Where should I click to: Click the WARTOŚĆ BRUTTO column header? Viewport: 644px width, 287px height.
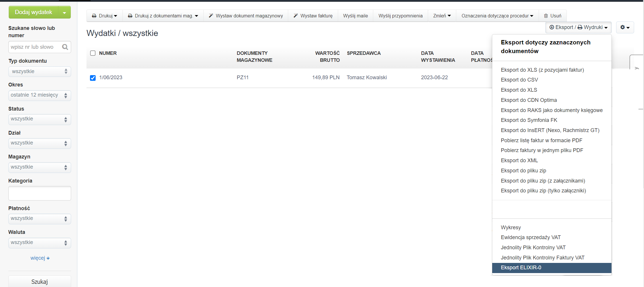327,57
